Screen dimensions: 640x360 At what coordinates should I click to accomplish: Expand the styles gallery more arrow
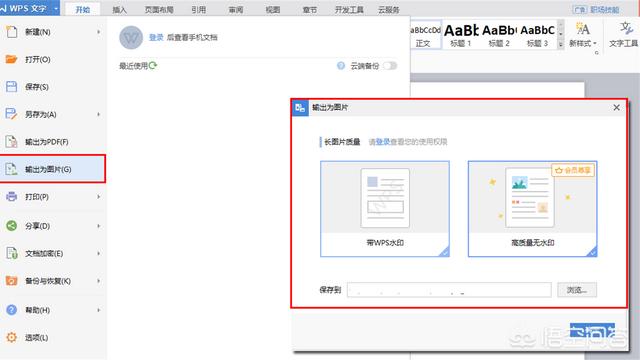click(x=561, y=44)
